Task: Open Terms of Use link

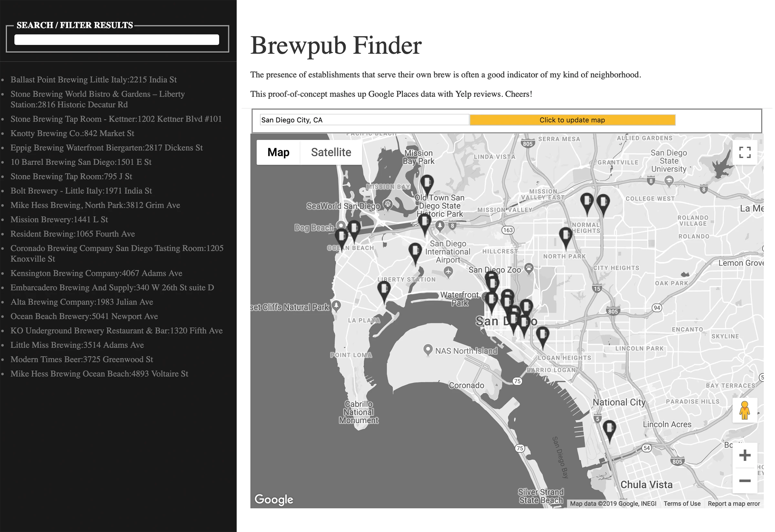Action: [x=683, y=504]
